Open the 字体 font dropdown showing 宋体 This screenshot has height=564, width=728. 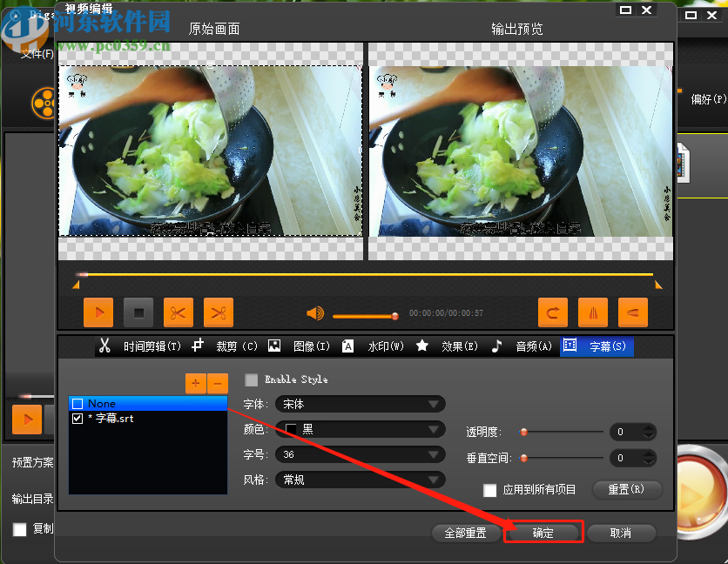coord(360,403)
